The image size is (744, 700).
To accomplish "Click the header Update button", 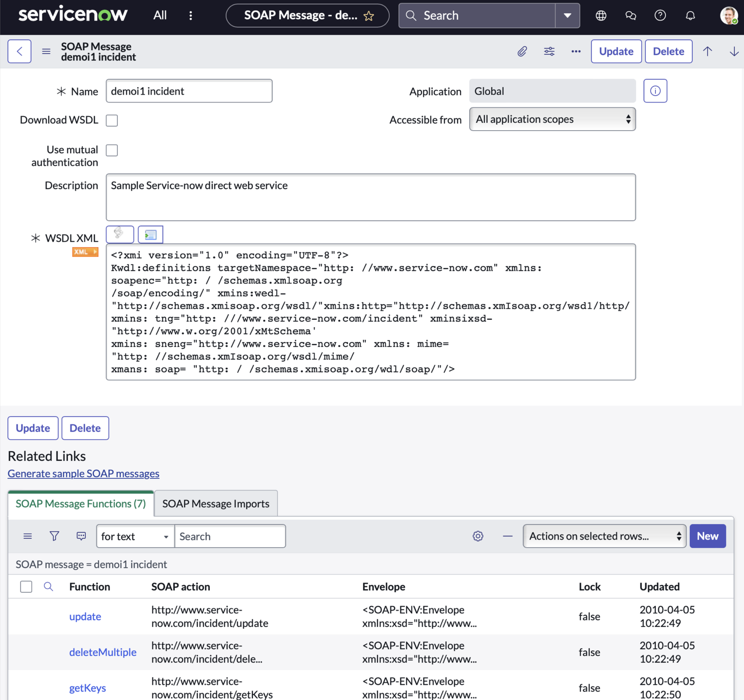I will click(616, 51).
